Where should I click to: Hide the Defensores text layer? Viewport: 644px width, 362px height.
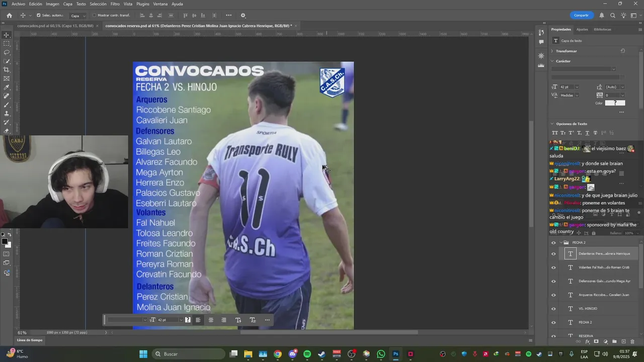pos(553,281)
